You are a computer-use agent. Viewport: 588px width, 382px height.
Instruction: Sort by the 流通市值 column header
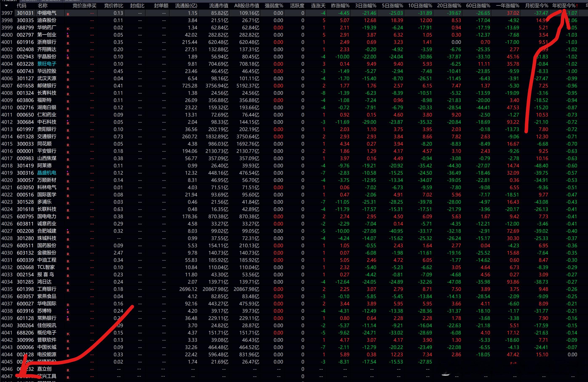click(219, 6)
